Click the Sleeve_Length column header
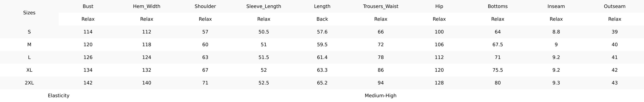The width and height of the screenshot is (644, 102). click(264, 7)
